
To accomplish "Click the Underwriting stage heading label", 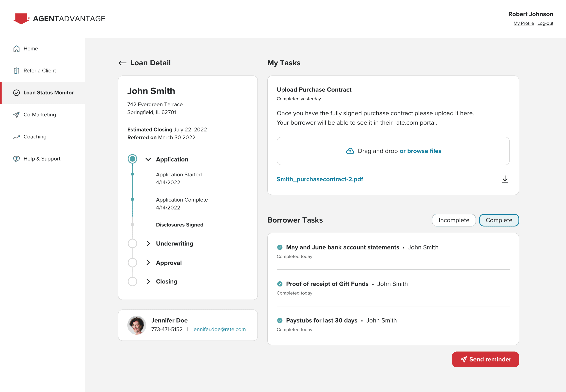I will pyautogui.click(x=175, y=243).
